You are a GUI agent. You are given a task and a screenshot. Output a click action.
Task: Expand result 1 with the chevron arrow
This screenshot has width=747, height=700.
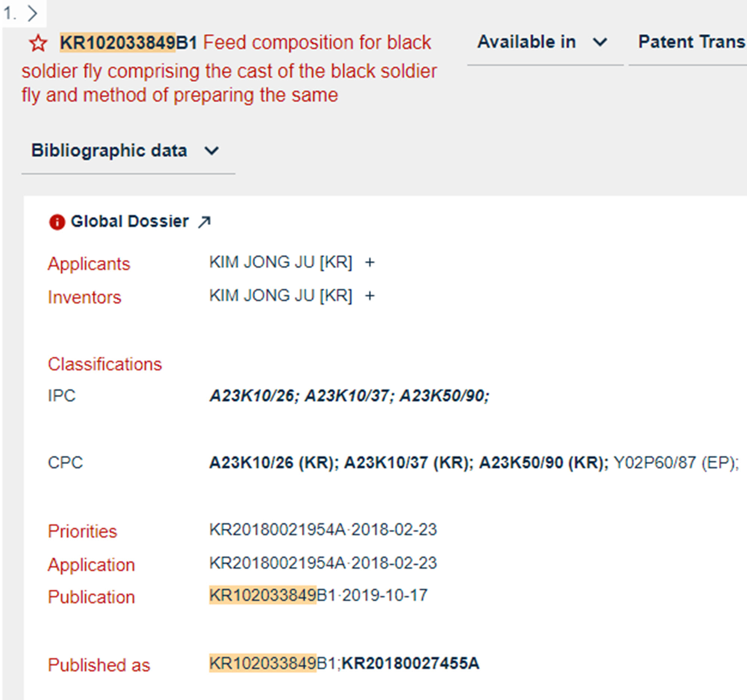pos(33,14)
